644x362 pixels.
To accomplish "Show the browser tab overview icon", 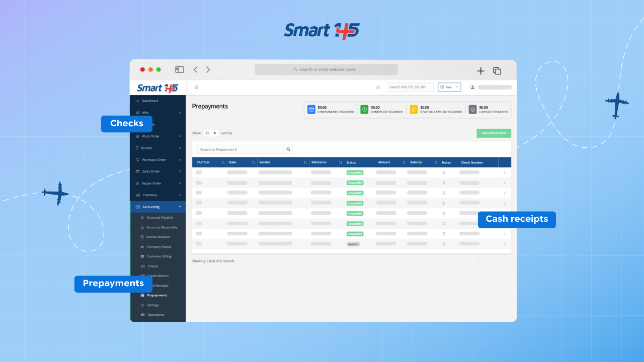I will (497, 71).
